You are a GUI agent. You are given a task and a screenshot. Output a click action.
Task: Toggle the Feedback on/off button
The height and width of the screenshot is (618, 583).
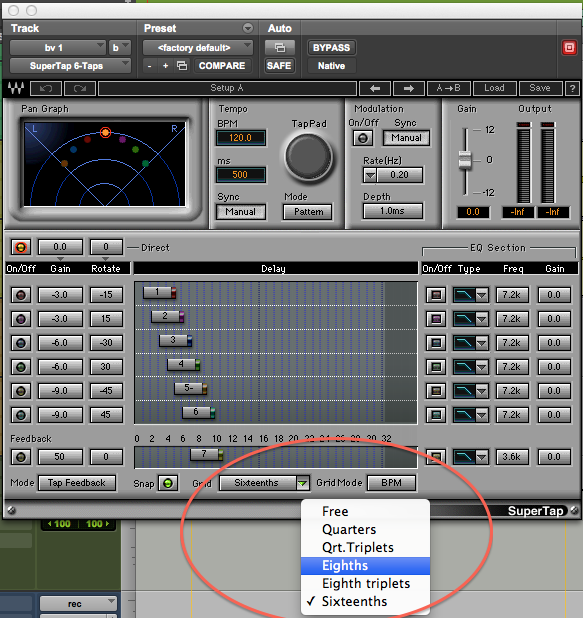(21, 457)
